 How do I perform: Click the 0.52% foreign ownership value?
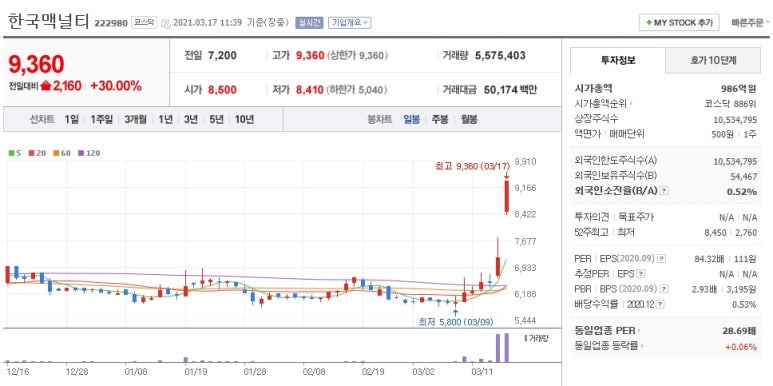click(742, 191)
